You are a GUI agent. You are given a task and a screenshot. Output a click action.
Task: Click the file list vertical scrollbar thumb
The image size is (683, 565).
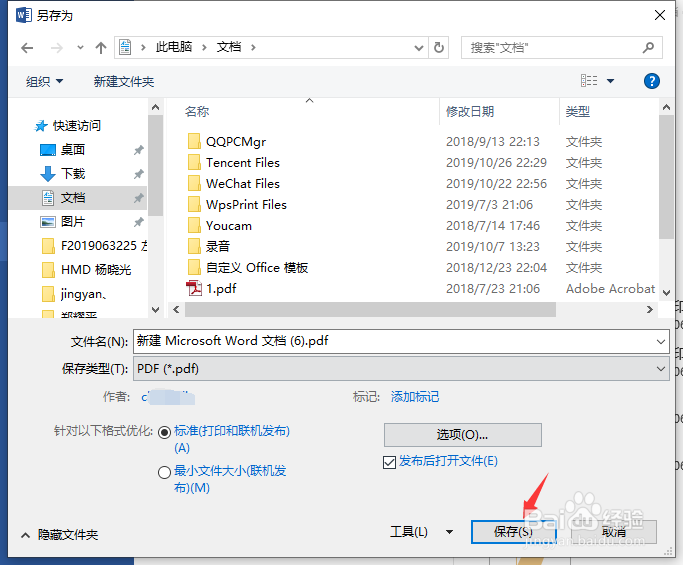click(666, 177)
